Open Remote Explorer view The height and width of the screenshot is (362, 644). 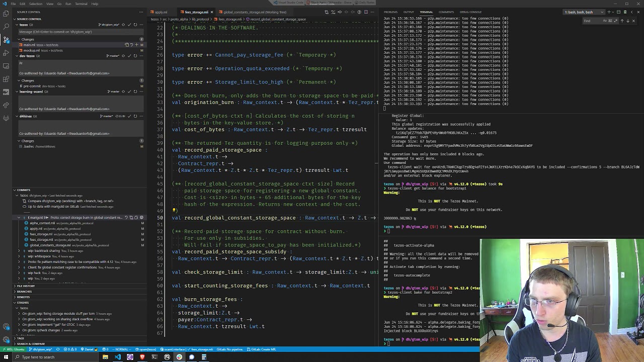point(6,66)
